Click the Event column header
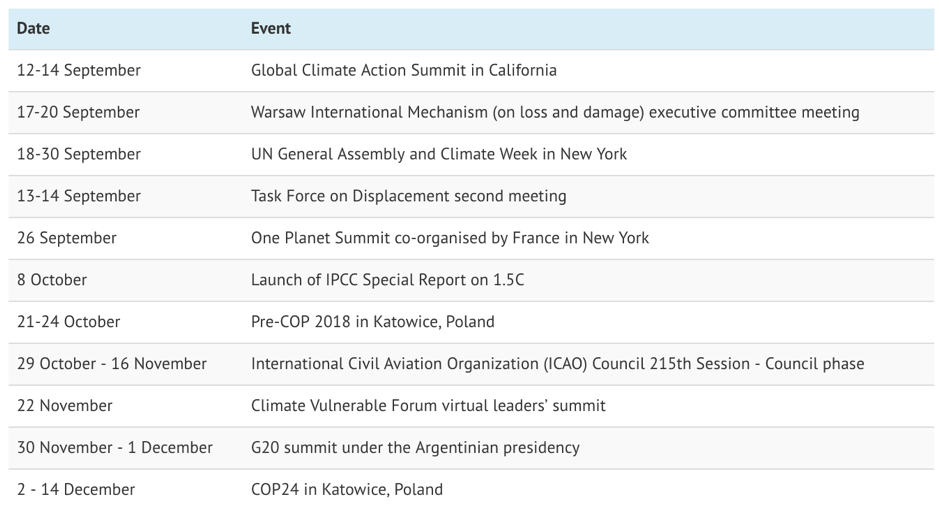The height and width of the screenshot is (522, 939). [270, 28]
